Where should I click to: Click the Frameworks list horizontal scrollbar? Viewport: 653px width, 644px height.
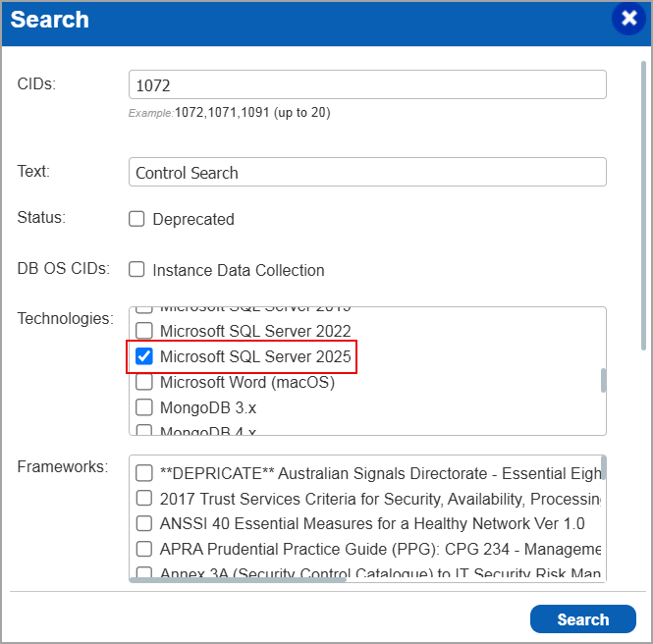point(238,579)
